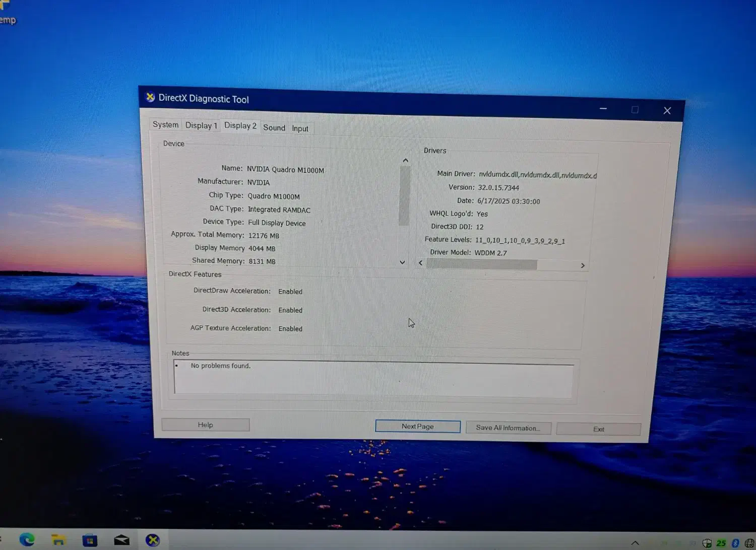The width and height of the screenshot is (756, 550).
Task: Click the Manufacturer value NVIDIA
Action: pos(259,182)
